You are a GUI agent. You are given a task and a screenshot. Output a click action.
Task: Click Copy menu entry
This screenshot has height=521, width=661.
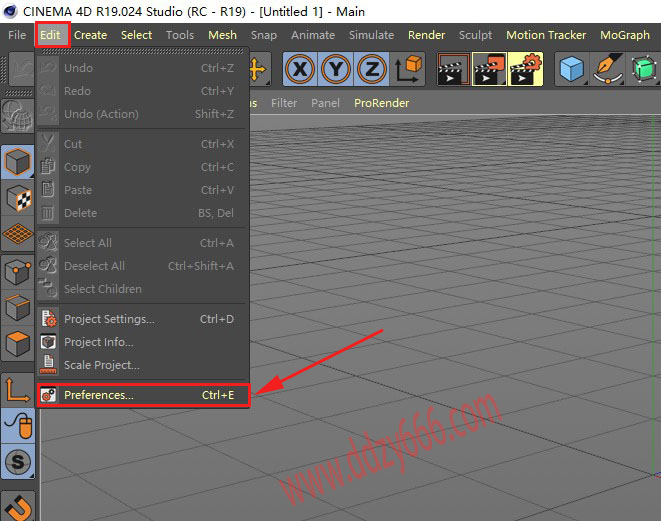coord(142,167)
